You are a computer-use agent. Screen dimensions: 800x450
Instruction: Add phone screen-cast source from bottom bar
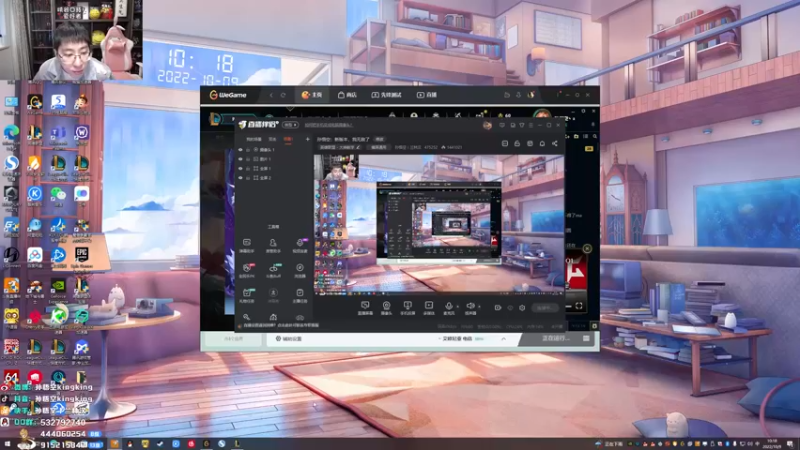pyautogui.click(x=408, y=308)
